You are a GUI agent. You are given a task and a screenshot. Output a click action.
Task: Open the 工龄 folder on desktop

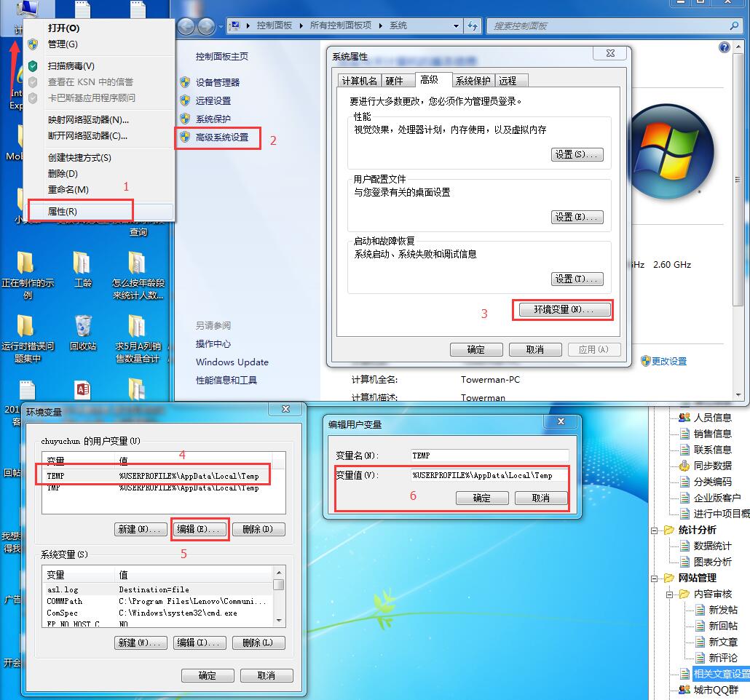(83, 270)
